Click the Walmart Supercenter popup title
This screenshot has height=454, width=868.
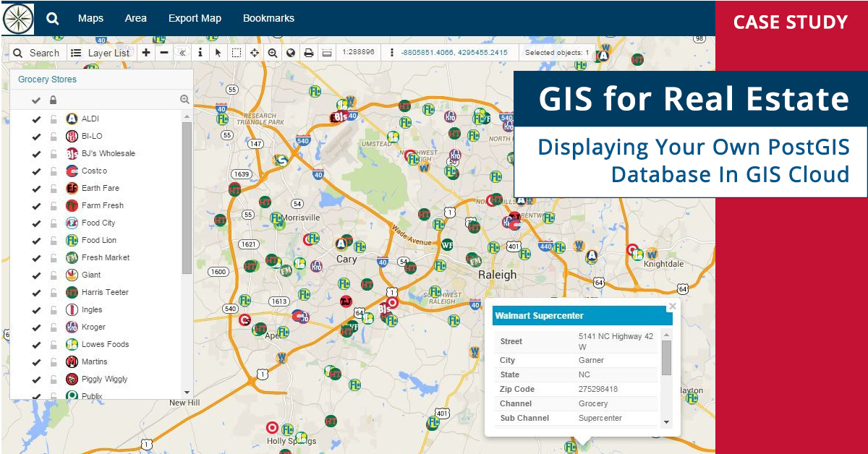click(539, 316)
